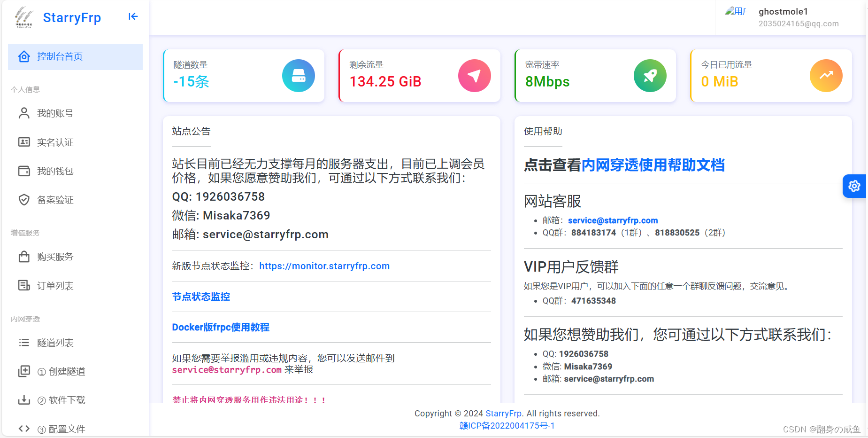Click the VIP QQ群 number 471635348
Screen dimensions: 868x438
click(593, 301)
